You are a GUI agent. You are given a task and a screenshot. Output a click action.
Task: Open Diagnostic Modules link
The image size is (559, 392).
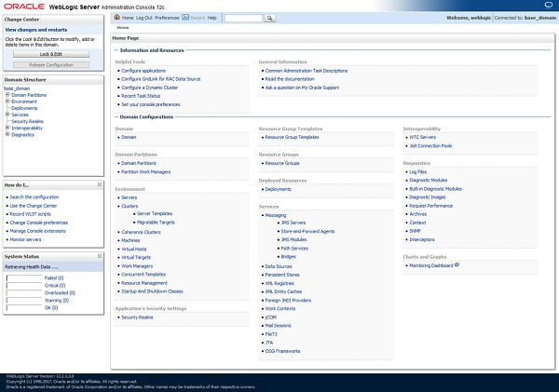point(429,181)
